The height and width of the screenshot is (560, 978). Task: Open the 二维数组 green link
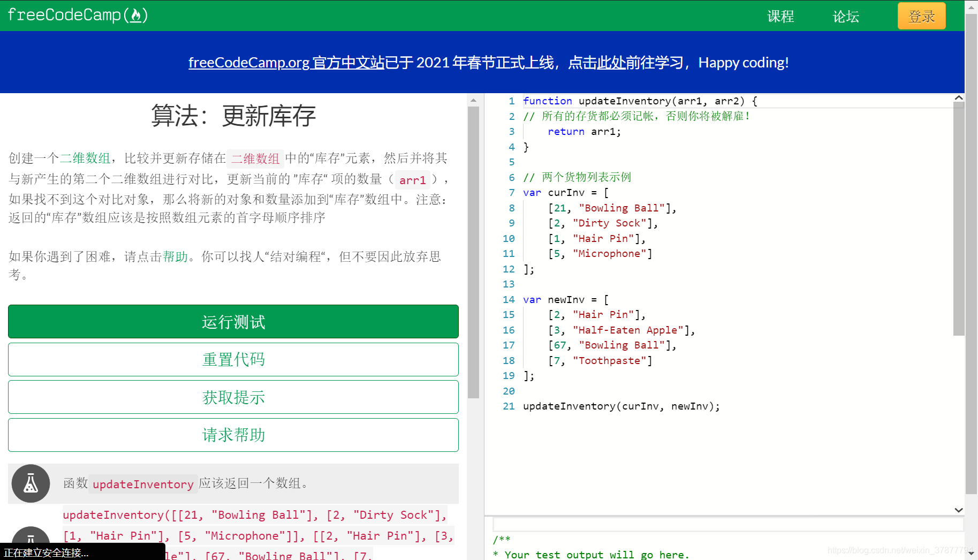[85, 158]
